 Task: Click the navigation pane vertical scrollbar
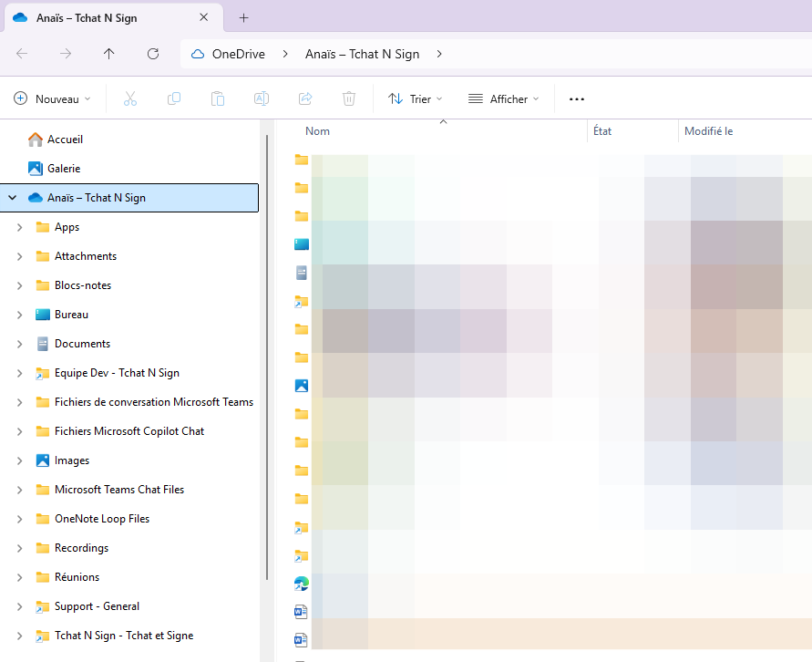267,357
